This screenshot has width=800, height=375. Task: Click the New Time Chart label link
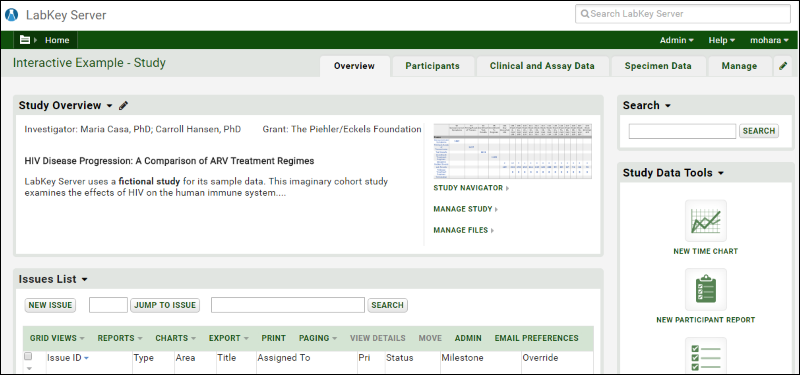706,251
